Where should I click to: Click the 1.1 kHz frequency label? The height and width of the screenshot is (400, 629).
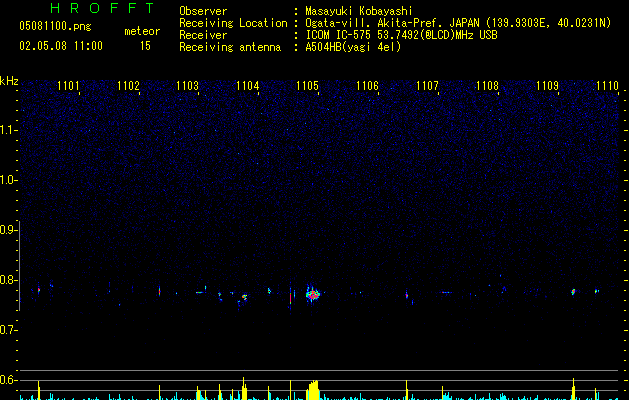[x=8, y=130]
